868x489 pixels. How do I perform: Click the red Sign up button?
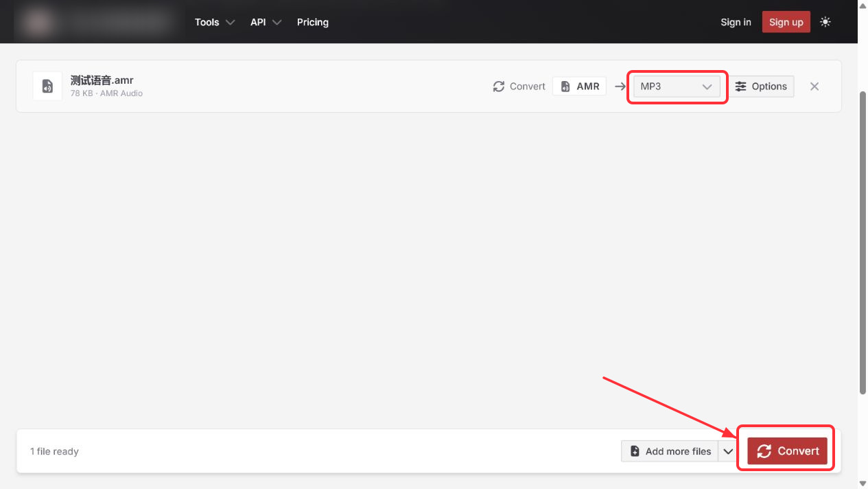tap(786, 22)
